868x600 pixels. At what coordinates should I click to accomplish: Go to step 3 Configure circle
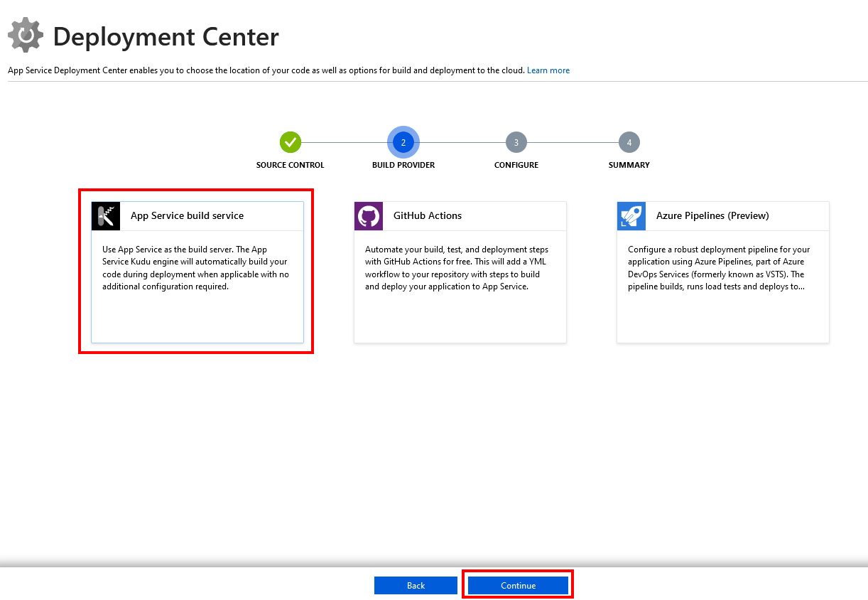point(516,142)
